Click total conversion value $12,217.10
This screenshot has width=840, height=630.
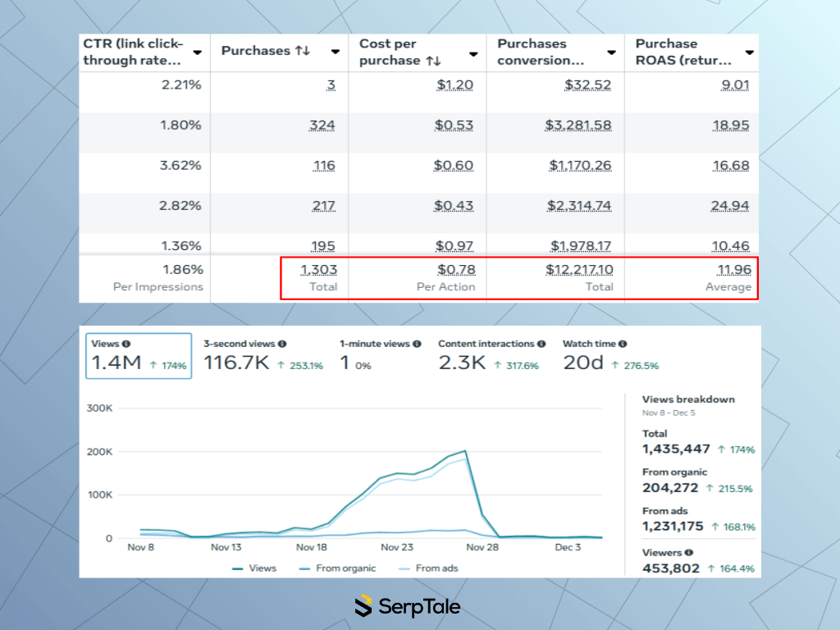click(580, 269)
